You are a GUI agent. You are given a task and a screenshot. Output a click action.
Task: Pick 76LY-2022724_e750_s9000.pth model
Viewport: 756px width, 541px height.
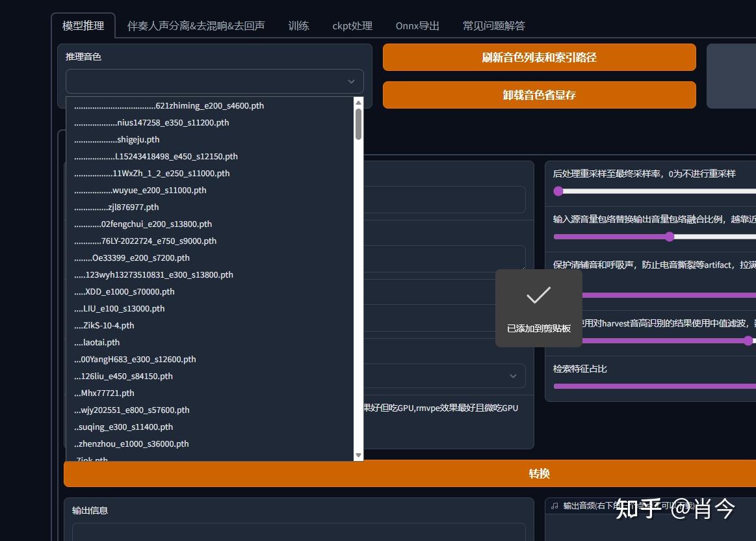pos(210,241)
